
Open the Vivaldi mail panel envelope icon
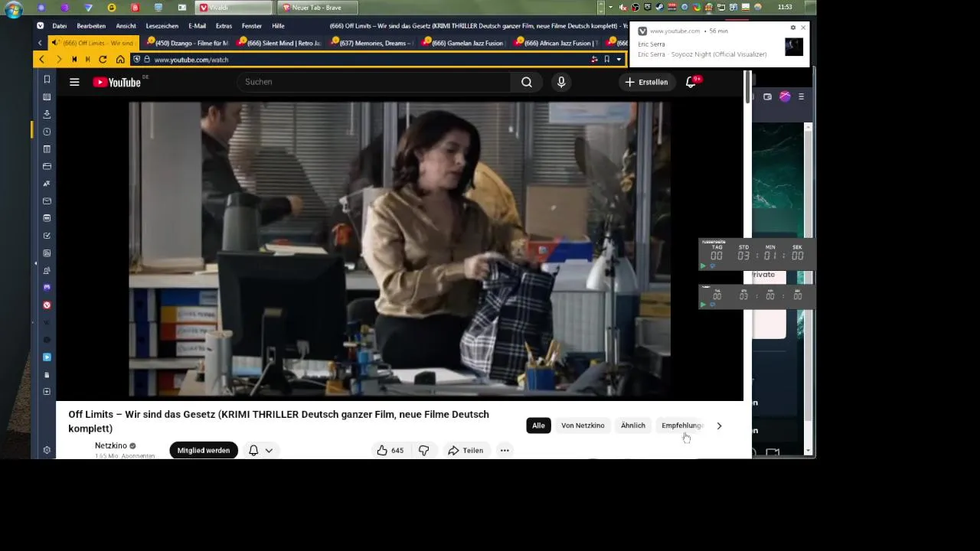[47, 201]
